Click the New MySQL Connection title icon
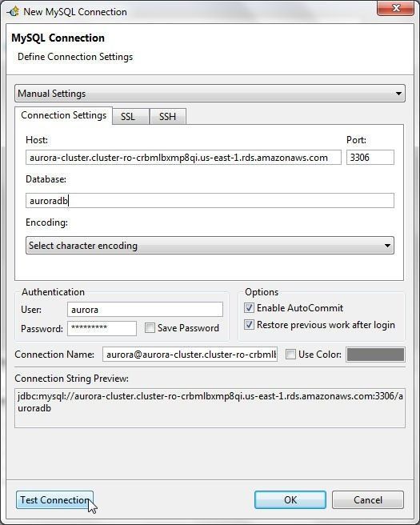420x525 pixels. (x=13, y=12)
